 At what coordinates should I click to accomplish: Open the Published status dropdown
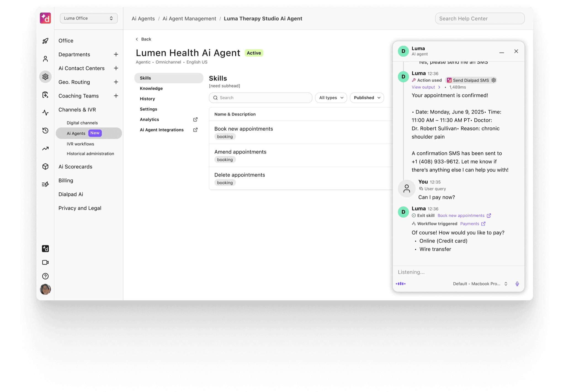pyautogui.click(x=367, y=98)
